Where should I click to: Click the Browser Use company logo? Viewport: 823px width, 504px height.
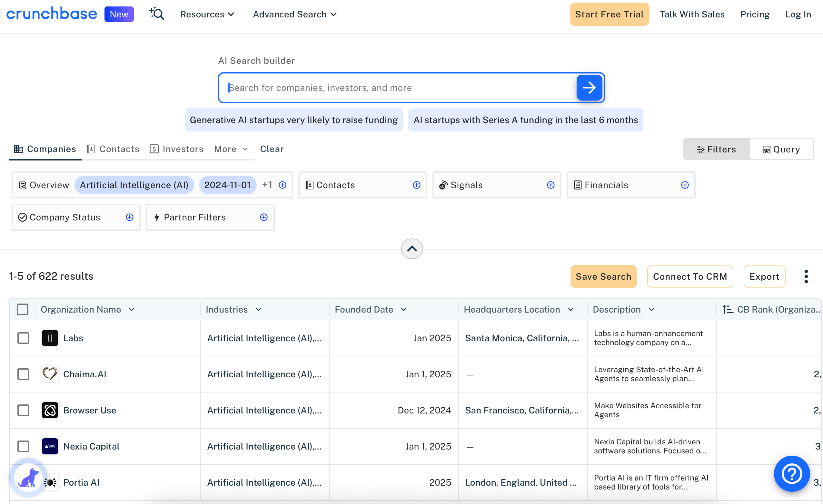click(50, 410)
